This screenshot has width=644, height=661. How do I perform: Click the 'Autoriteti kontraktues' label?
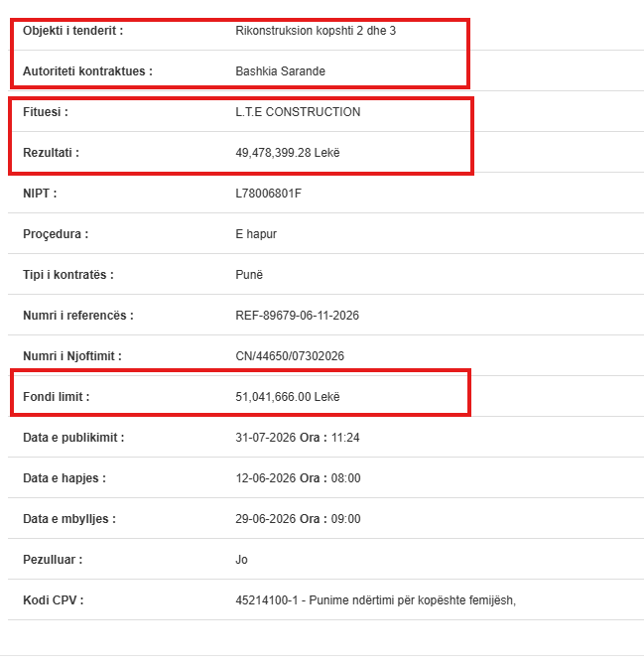pos(87,71)
